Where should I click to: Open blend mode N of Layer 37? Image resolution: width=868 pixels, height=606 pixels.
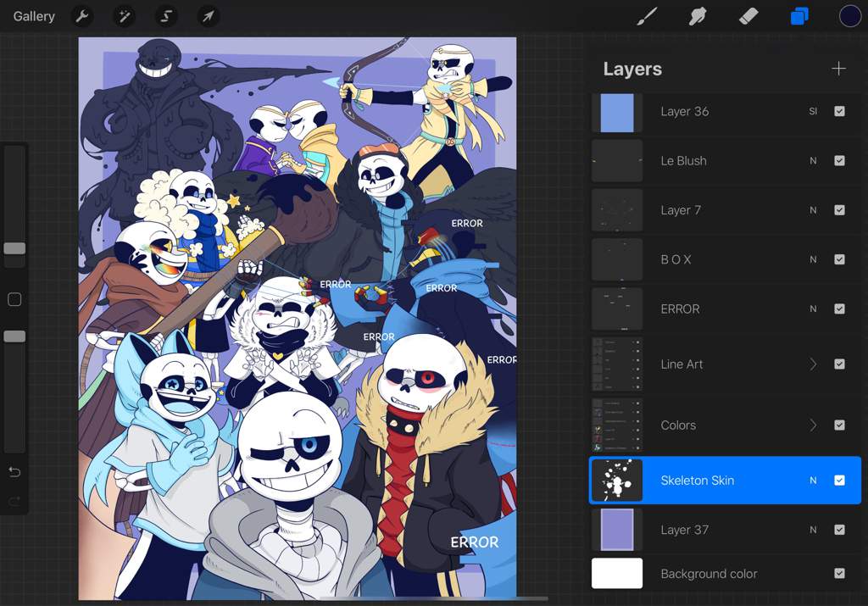pos(813,530)
